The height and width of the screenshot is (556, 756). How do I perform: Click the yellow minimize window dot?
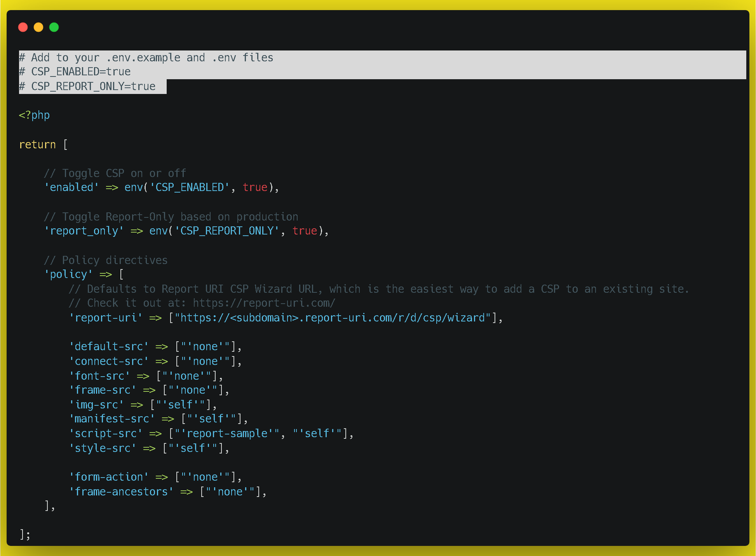pos(38,27)
